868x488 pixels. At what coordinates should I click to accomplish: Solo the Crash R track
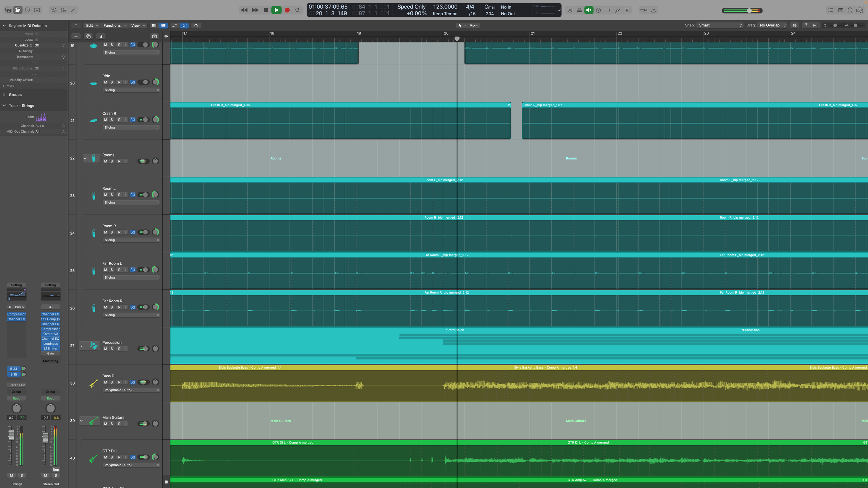pos(111,120)
